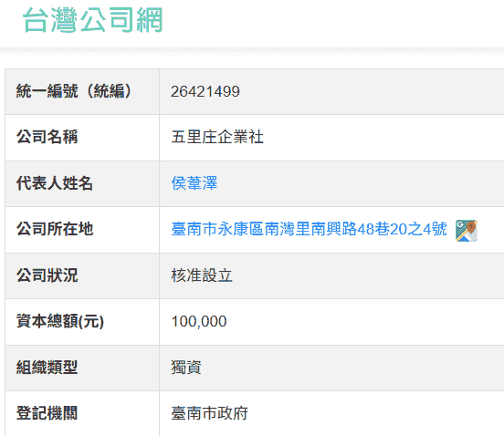Select organization type value 獨資
Screen dimensions: 504x436
click(x=186, y=368)
